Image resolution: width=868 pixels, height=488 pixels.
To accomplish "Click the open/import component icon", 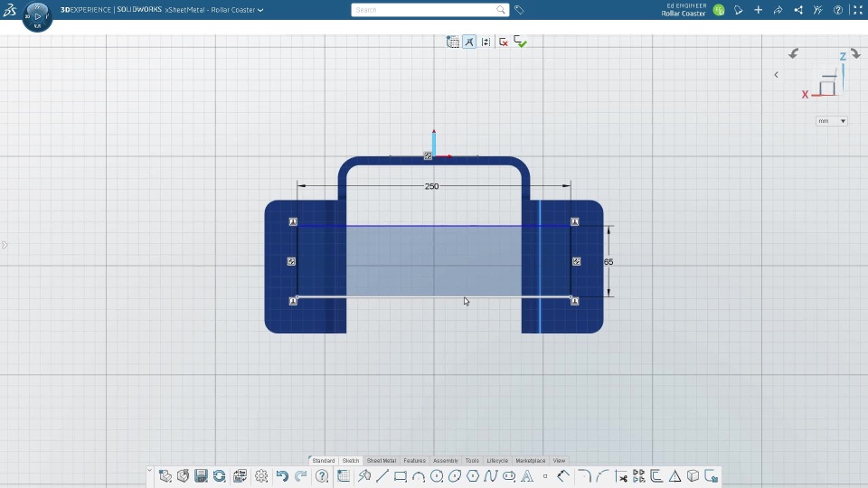I will (x=183, y=476).
